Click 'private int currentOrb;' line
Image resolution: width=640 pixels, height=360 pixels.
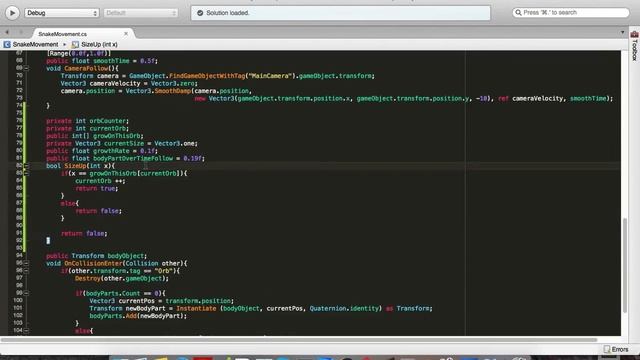pos(87,129)
